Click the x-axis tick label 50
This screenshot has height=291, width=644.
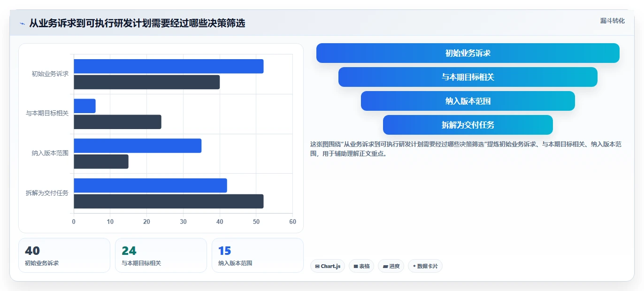click(x=256, y=222)
